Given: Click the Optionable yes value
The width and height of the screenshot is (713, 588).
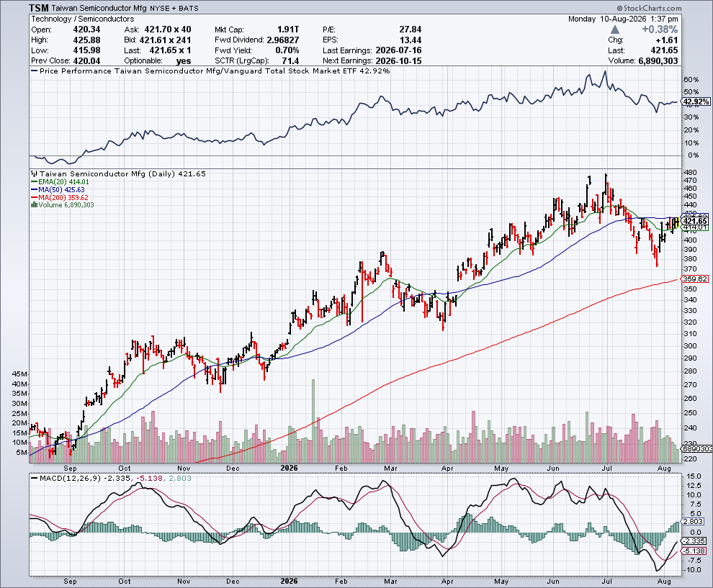Looking at the screenshot, I should (184, 61).
